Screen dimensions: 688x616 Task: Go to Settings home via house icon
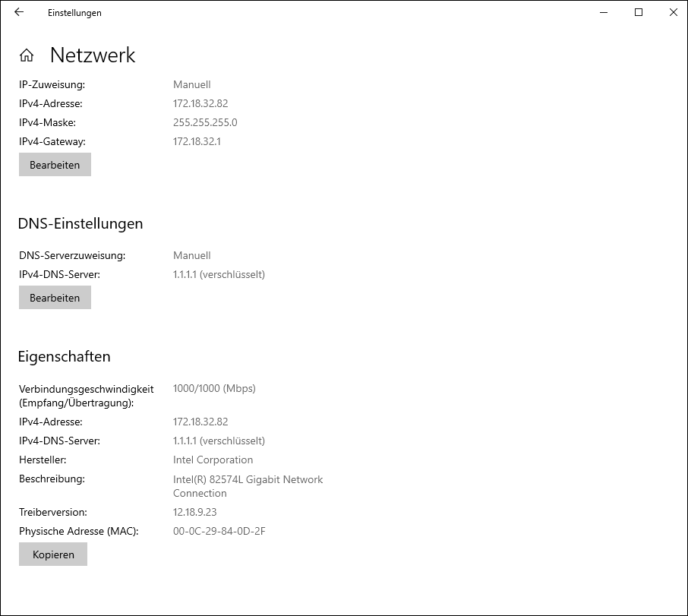pyautogui.click(x=27, y=55)
